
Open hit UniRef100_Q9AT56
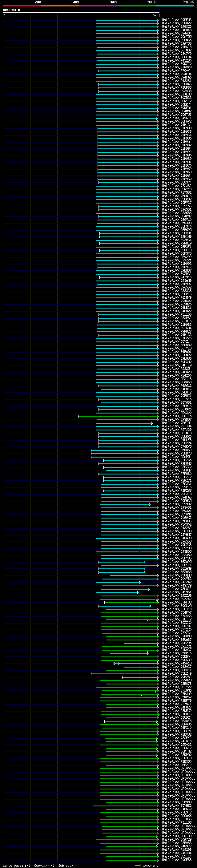177,43
